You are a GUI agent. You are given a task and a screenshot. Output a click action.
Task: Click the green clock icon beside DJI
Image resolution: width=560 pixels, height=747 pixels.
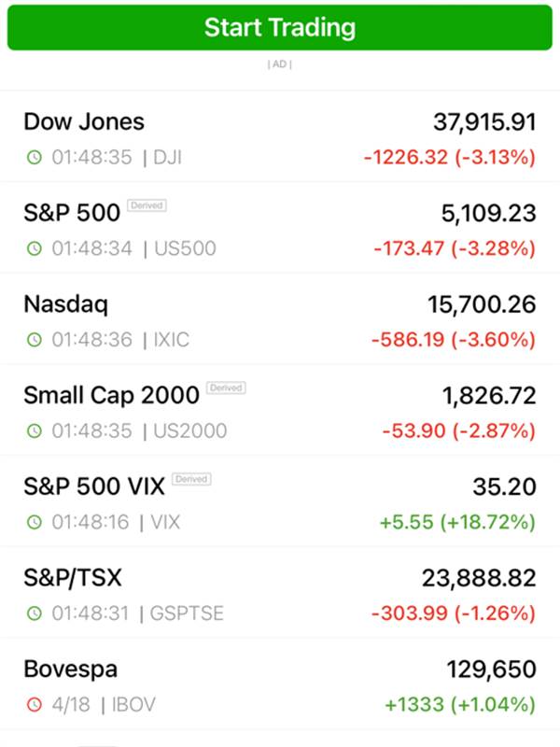point(35,157)
